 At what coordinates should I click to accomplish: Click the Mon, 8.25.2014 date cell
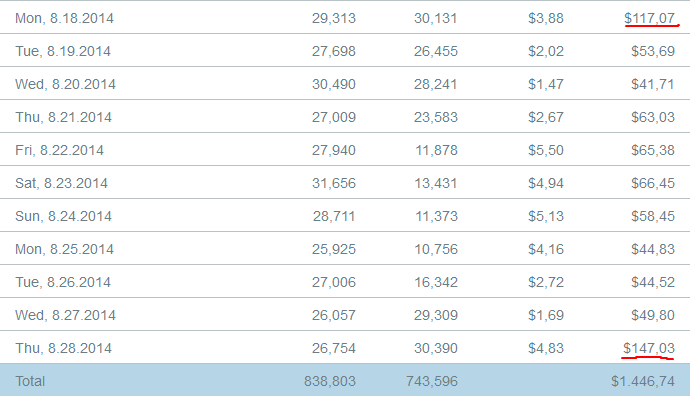click(x=64, y=249)
